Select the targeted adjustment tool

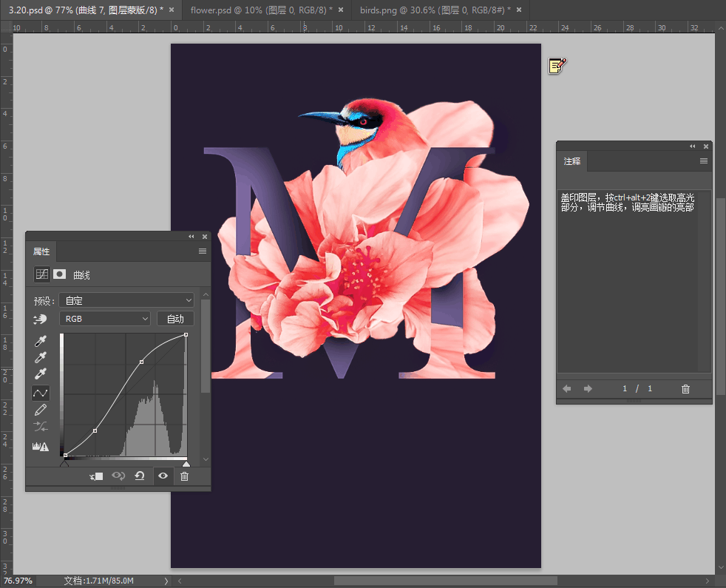tap(41, 319)
